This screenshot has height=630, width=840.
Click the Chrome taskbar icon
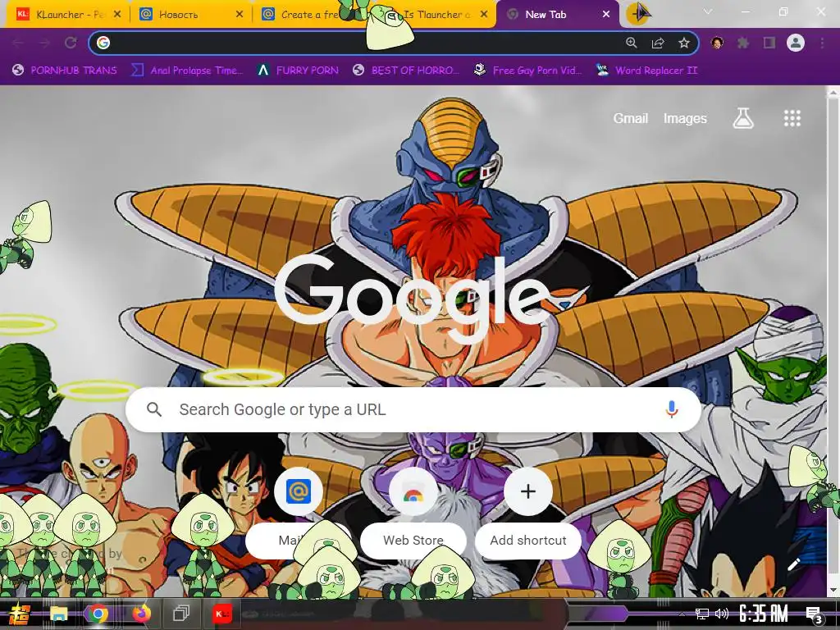[x=98, y=614]
